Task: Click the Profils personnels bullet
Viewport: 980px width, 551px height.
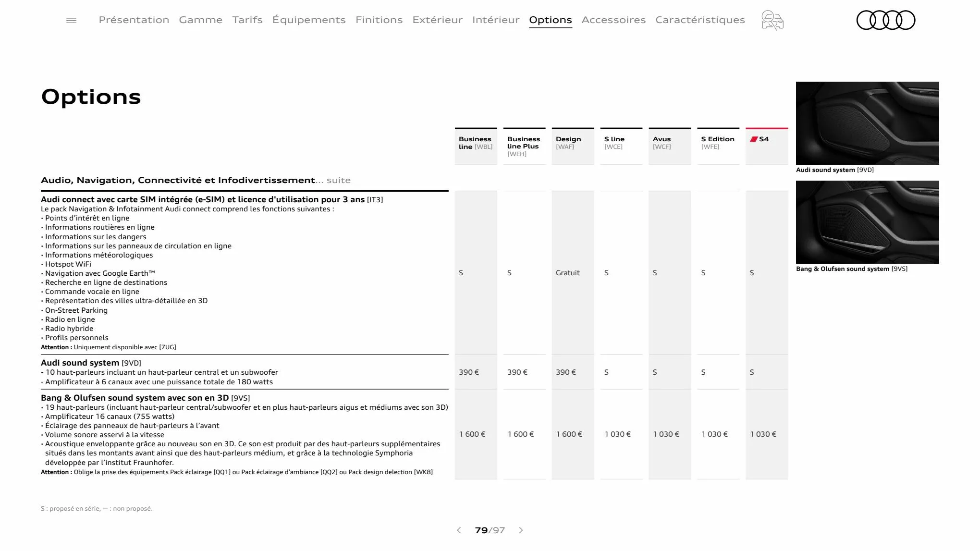Action: pyautogui.click(x=75, y=338)
